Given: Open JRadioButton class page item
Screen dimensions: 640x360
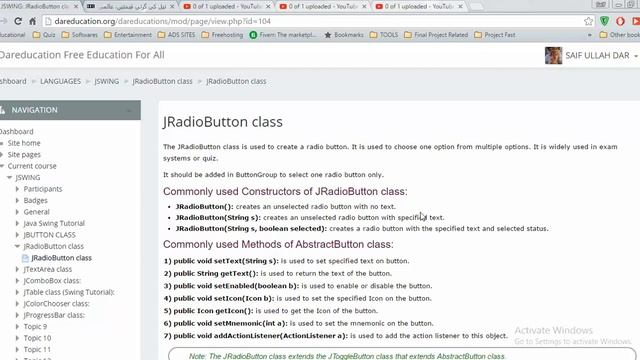Looking at the screenshot, I should [61, 258].
